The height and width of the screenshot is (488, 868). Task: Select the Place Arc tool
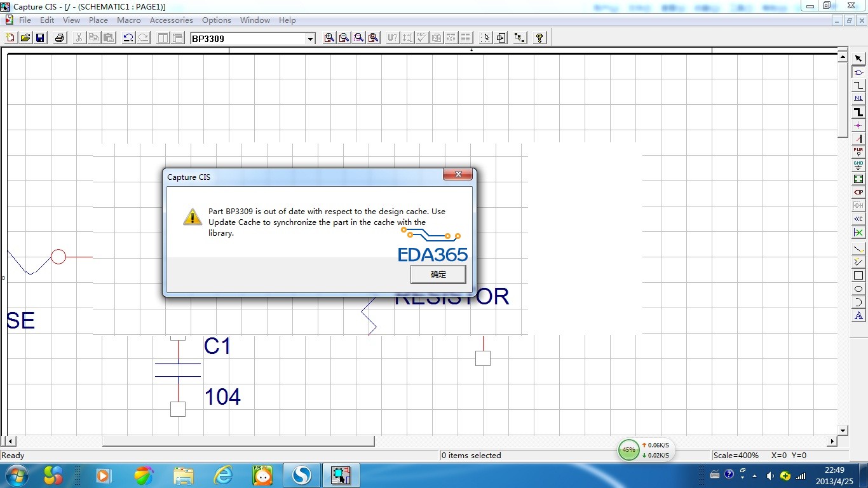(858, 302)
